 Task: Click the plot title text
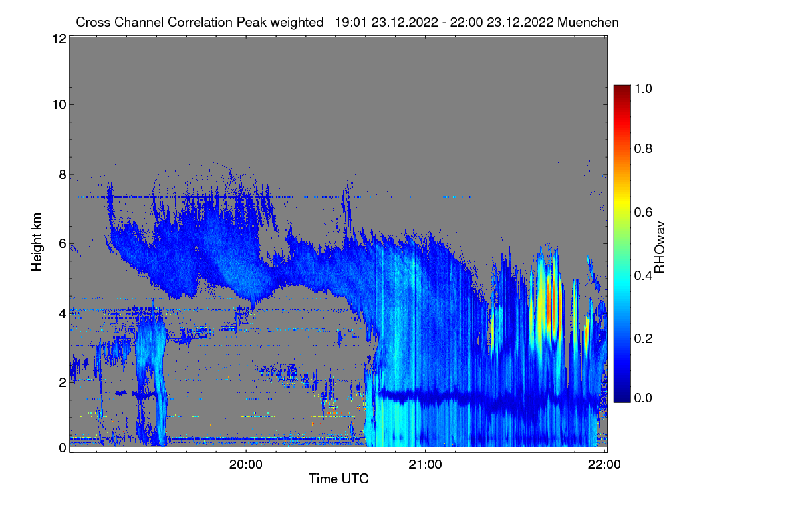coord(347,22)
